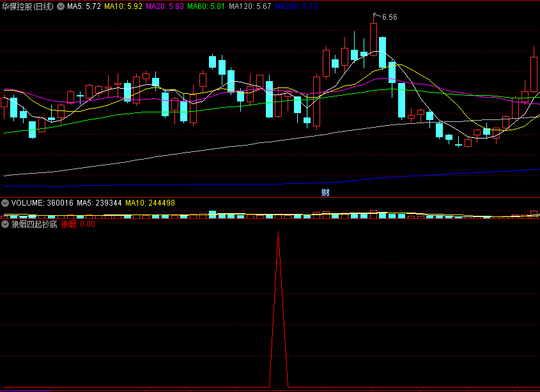Click the VOLUME: 360016 value
The image size is (540, 392).
tap(42, 203)
